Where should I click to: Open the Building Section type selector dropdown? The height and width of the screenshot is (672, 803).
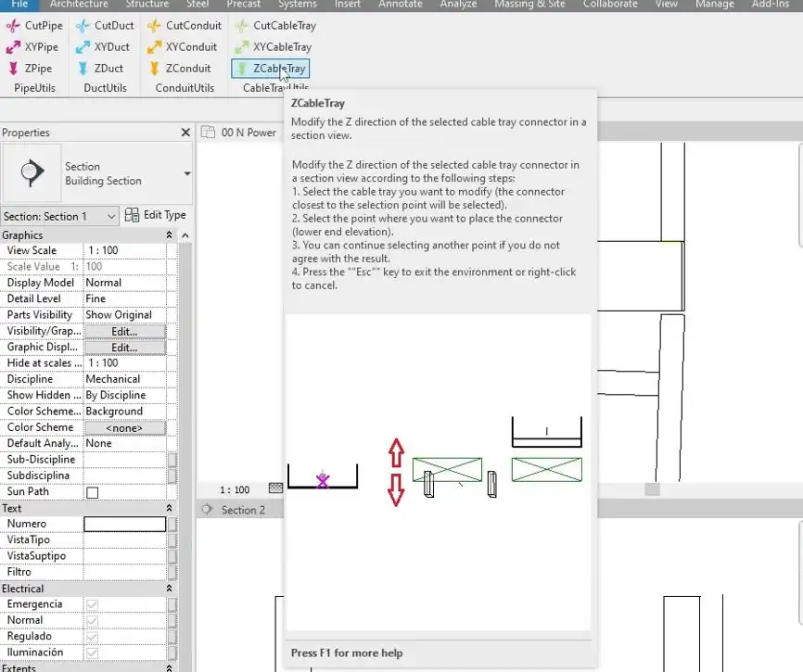click(x=97, y=173)
